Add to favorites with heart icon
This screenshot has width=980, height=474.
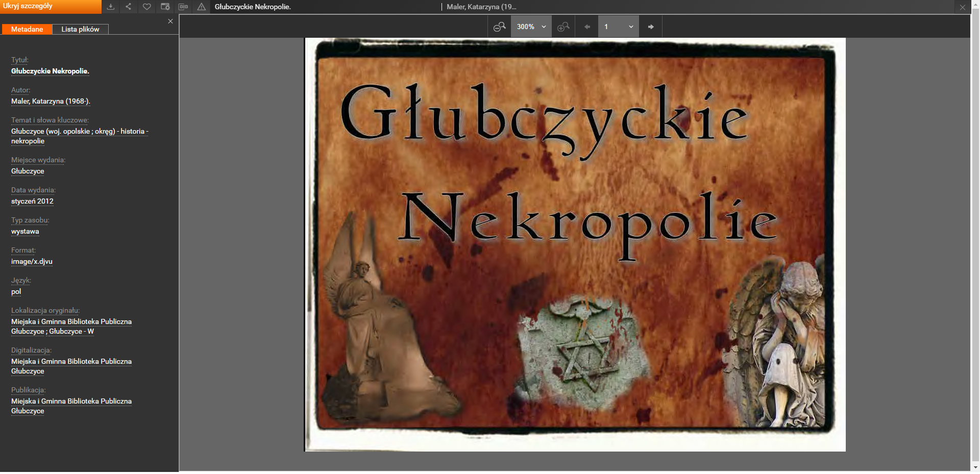(x=147, y=7)
